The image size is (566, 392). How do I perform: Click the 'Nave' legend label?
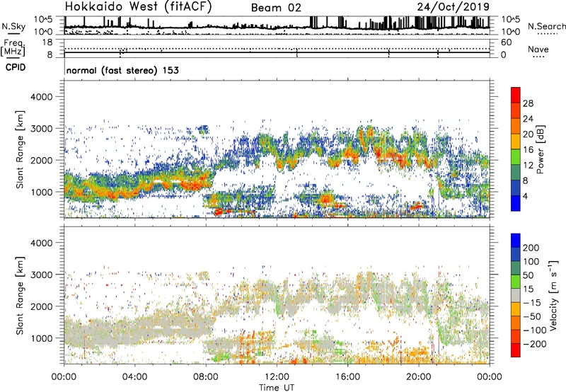click(x=538, y=50)
